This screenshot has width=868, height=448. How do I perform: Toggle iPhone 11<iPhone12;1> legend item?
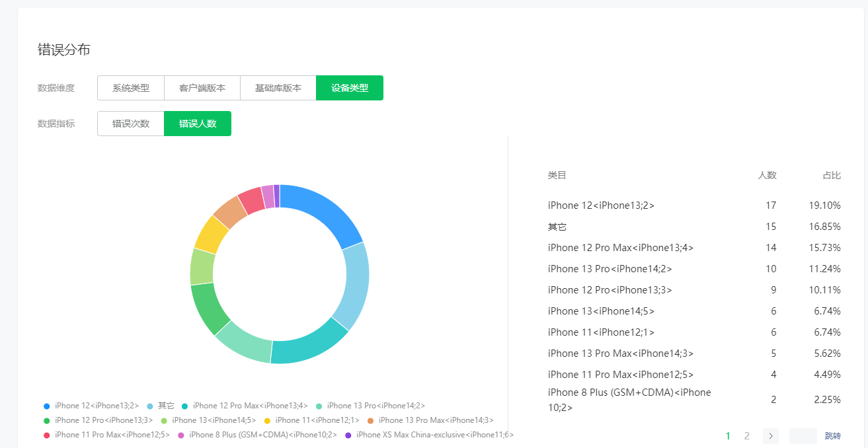pyautogui.click(x=311, y=420)
